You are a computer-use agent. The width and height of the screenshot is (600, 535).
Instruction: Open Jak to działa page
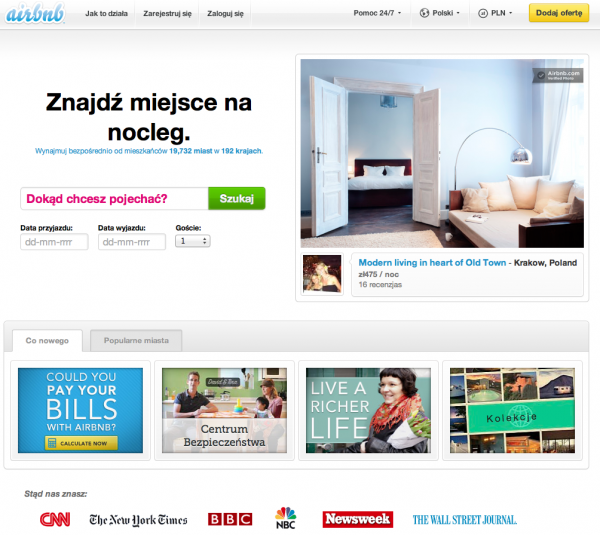pos(106,14)
